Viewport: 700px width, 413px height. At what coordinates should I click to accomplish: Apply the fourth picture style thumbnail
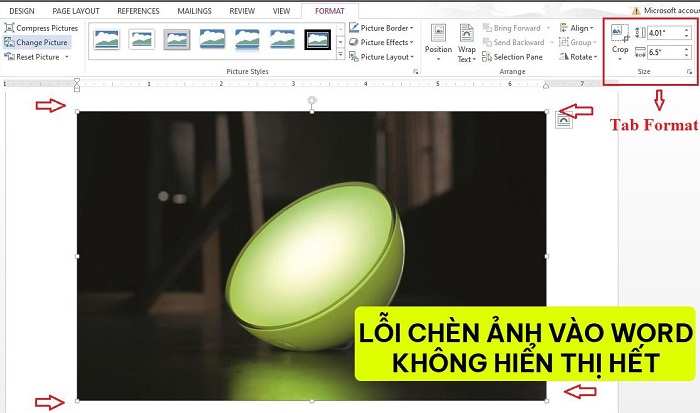(x=212, y=39)
